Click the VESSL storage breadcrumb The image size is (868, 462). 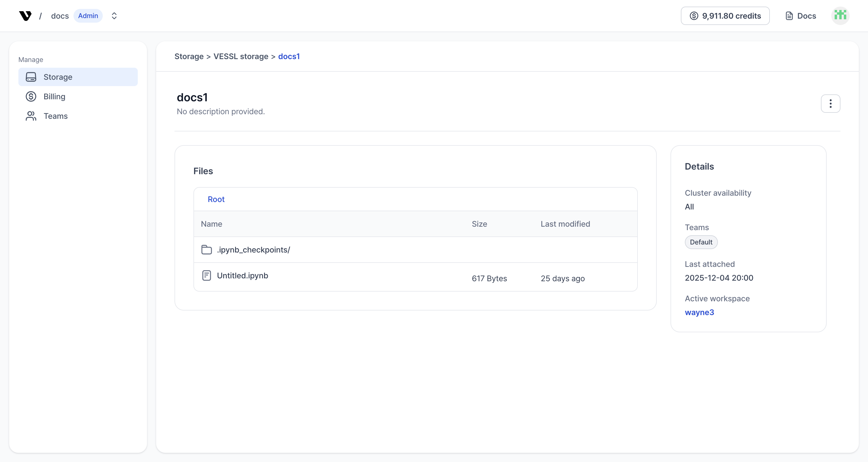coord(240,56)
